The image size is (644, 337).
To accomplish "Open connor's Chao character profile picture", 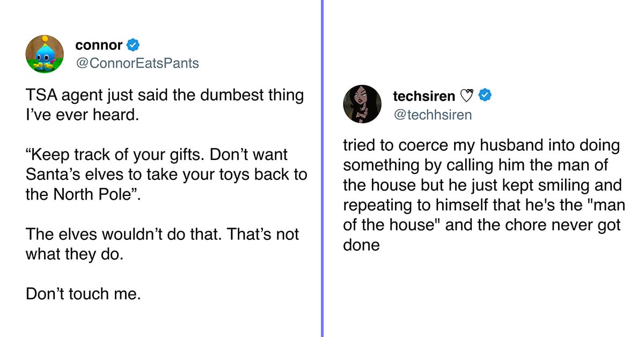I will [45, 54].
